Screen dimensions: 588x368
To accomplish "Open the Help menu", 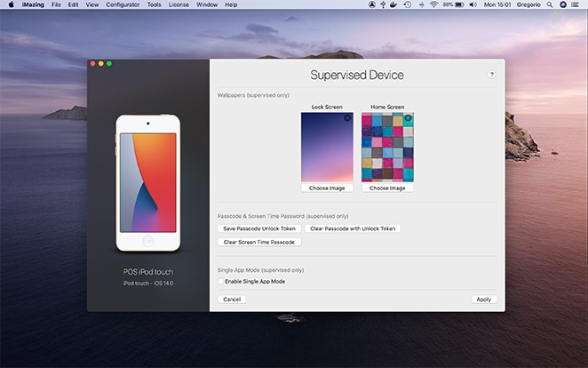I will pos(231,4).
